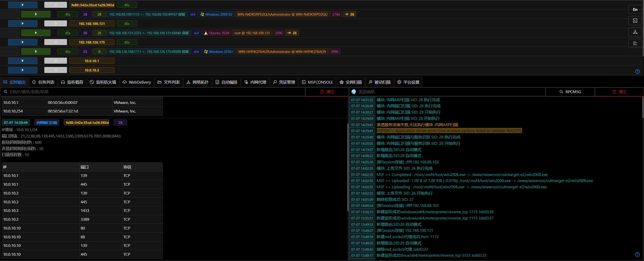Click the help question icon at bottom right
644x261 pixels.
pos(637,254)
